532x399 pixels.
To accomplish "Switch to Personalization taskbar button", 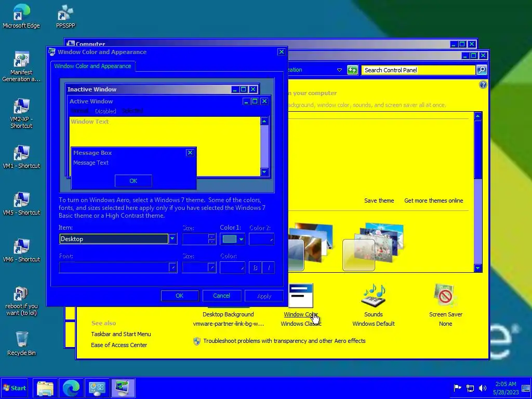I will point(123,388).
